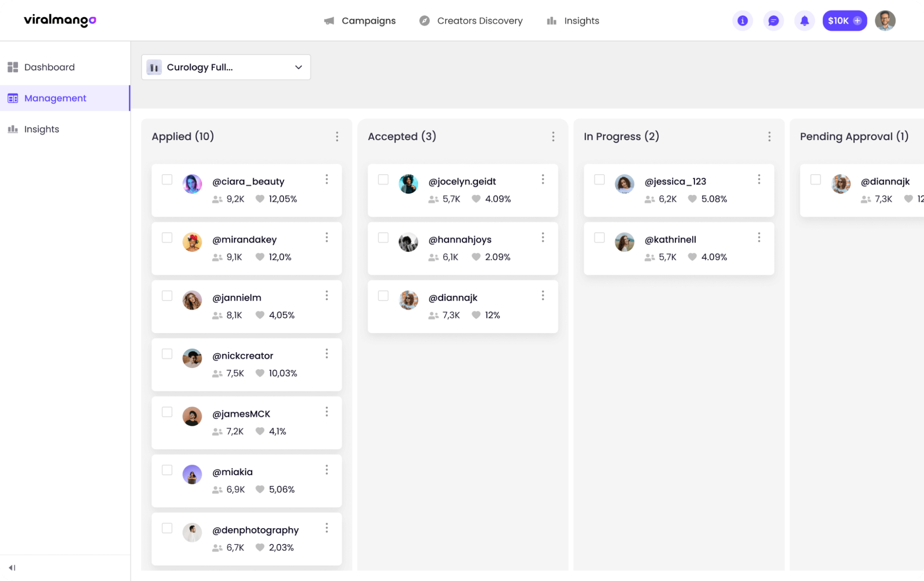The height and width of the screenshot is (581, 924).
Task: Click the $10K add funds button
Action: (844, 20)
